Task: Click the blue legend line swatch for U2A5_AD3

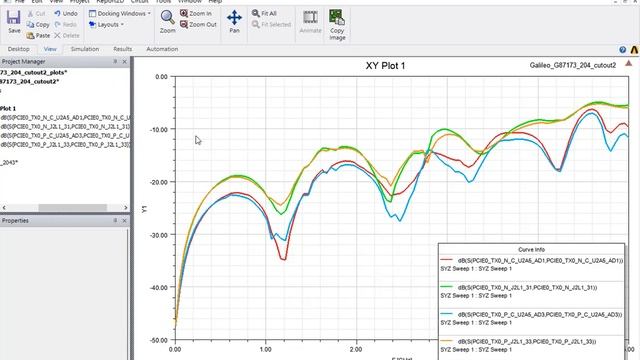Action: [x=447, y=314]
